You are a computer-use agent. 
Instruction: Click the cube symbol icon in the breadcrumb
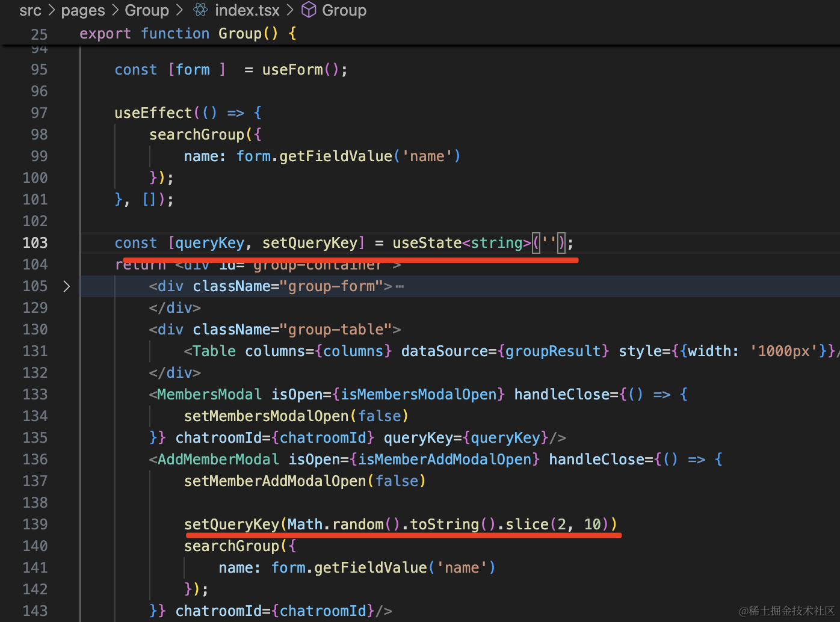point(309,10)
